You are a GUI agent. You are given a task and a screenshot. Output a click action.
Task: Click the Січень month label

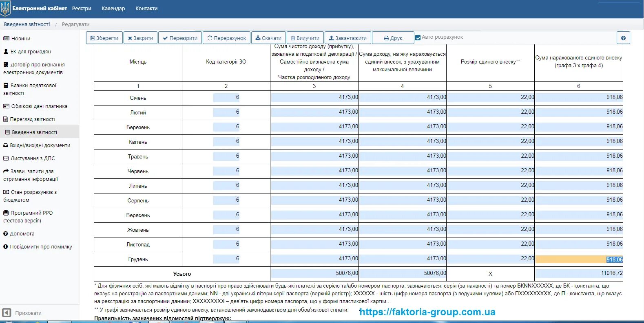point(138,98)
